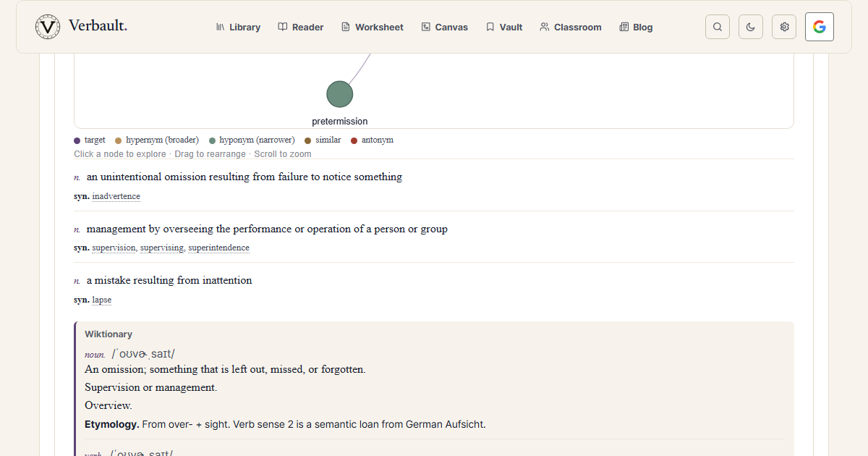Click the Blog newspaper icon
868x456 pixels.
tap(624, 27)
